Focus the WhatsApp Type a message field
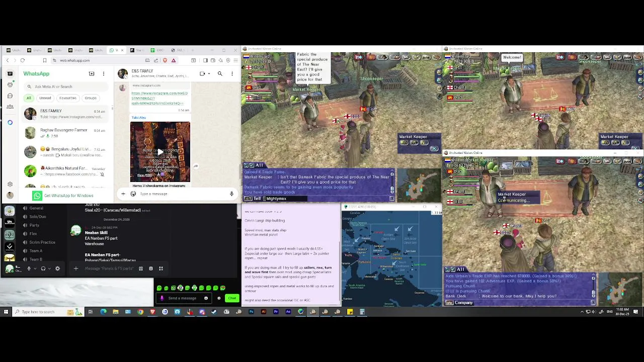The height and width of the screenshot is (362, 644). tap(181, 194)
